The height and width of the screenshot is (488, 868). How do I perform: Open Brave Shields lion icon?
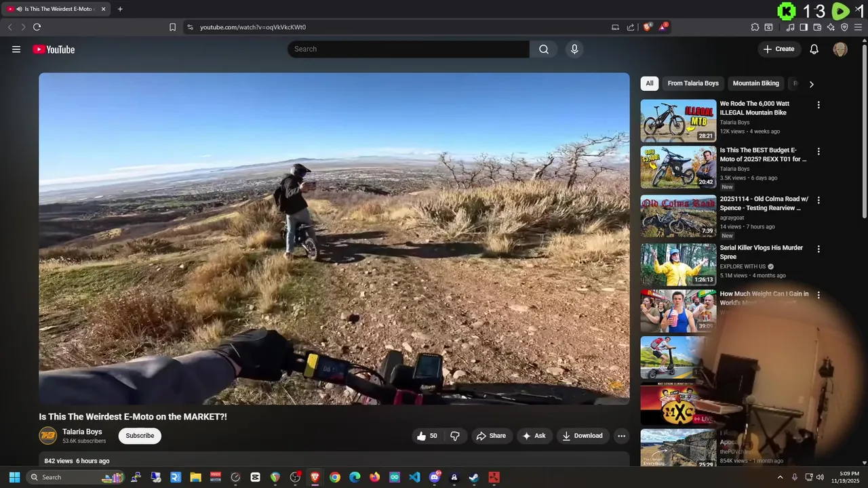(647, 27)
